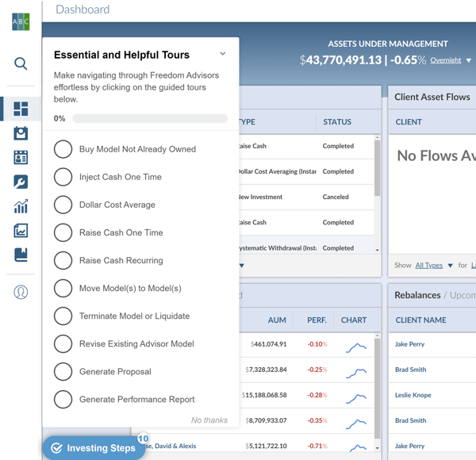Sort by the AUM column header

click(x=277, y=320)
